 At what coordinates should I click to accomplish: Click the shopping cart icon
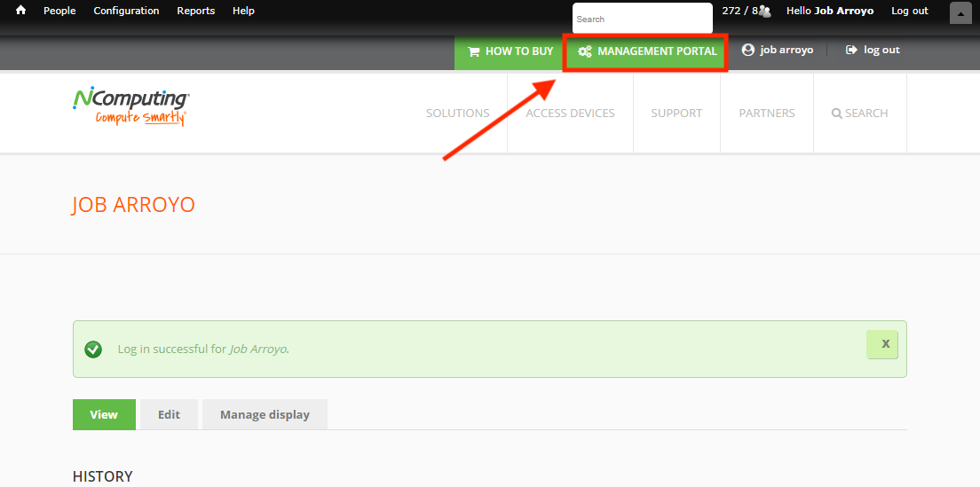click(x=474, y=51)
